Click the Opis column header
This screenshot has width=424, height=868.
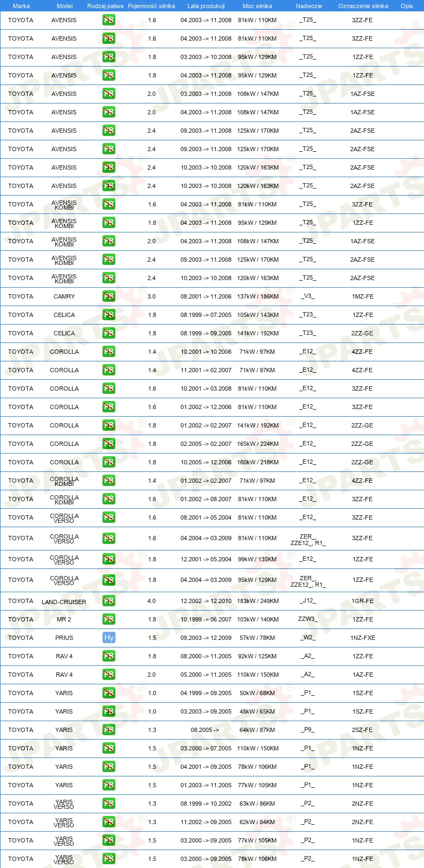tap(407, 6)
